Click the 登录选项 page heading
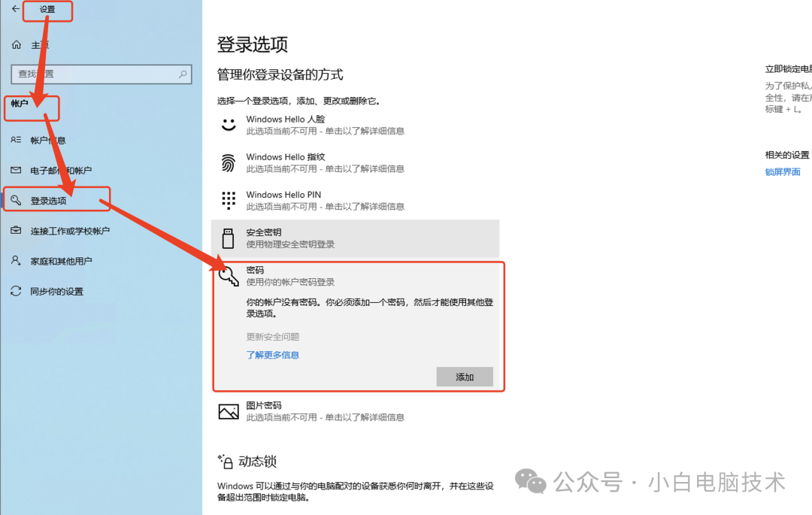Image resolution: width=812 pixels, height=515 pixels. pos(252,44)
